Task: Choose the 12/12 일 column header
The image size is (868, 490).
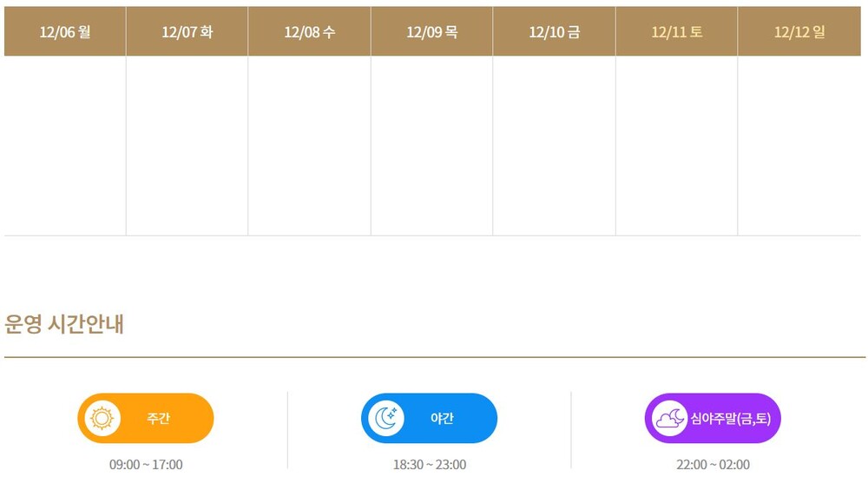Action: [x=799, y=31]
